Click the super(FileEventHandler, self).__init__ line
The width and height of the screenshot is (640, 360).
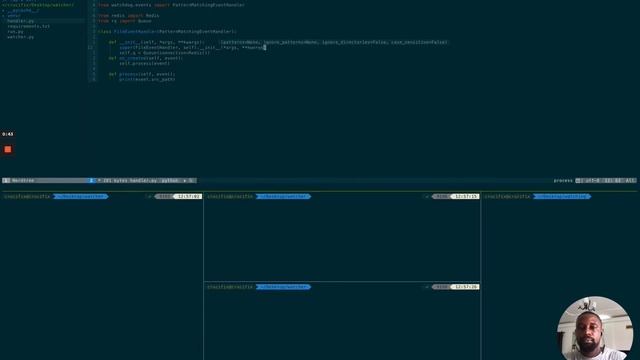(x=192, y=47)
